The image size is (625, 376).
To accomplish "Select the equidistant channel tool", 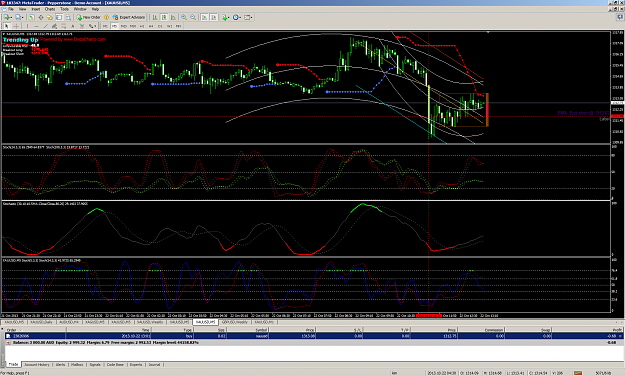I will 54,26.
